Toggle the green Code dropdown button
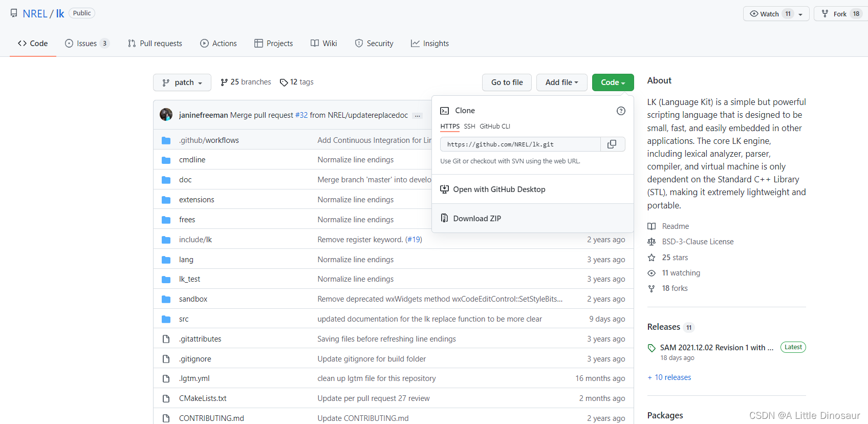Screen dimensions: 868x424 (x=613, y=82)
